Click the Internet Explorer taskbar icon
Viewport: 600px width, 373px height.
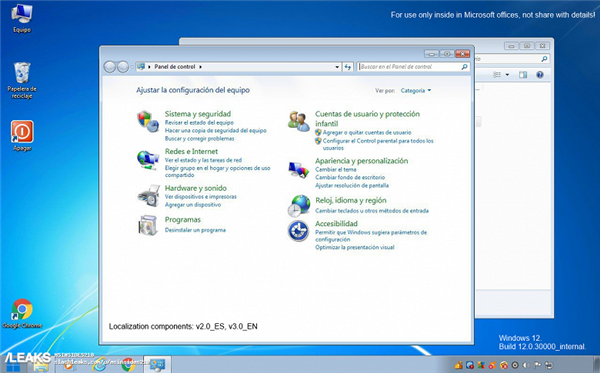[99, 365]
